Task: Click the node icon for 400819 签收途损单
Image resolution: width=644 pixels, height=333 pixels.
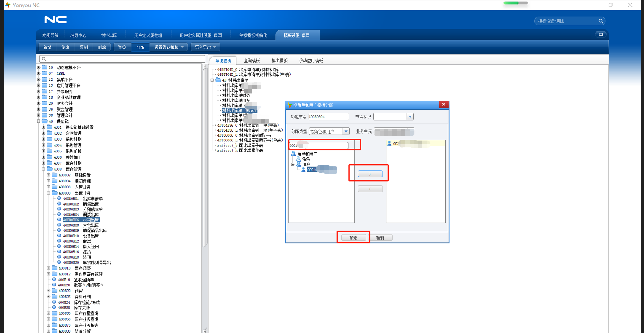Action: (x=54, y=280)
